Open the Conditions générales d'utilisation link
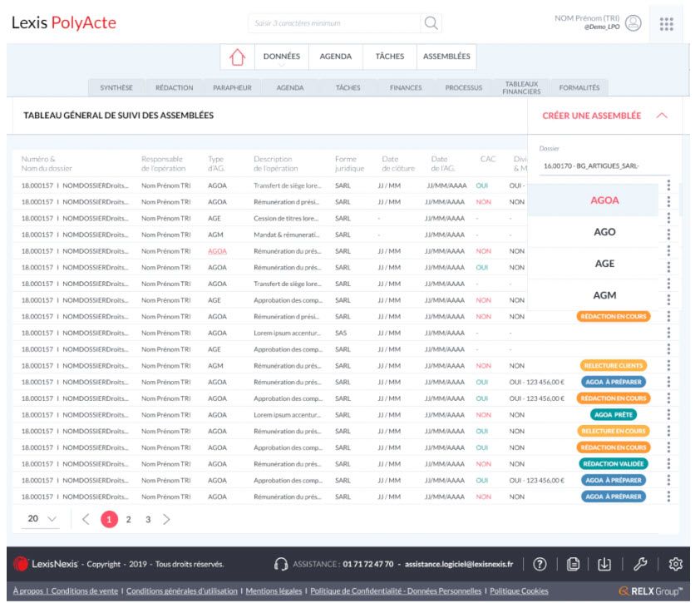This screenshot has height=603, width=700. click(x=182, y=591)
